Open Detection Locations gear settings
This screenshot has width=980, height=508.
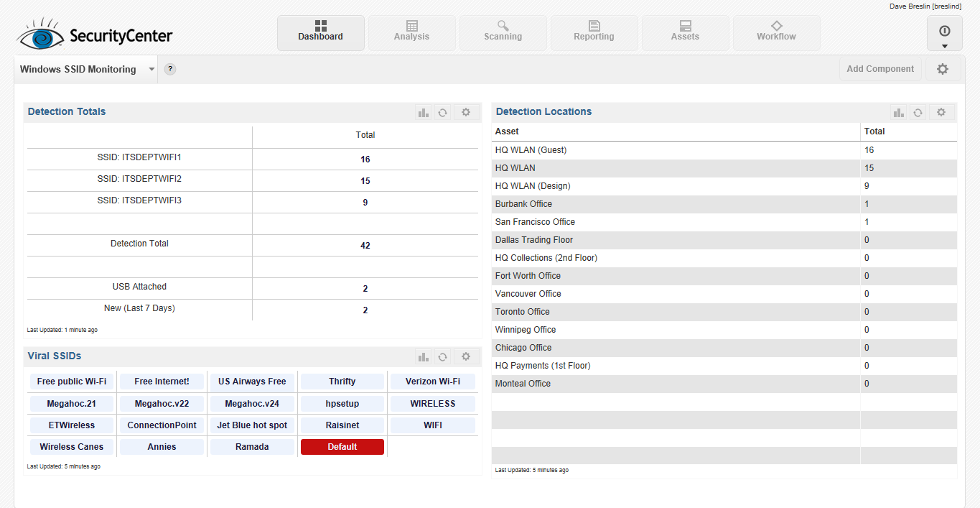pyautogui.click(x=941, y=113)
